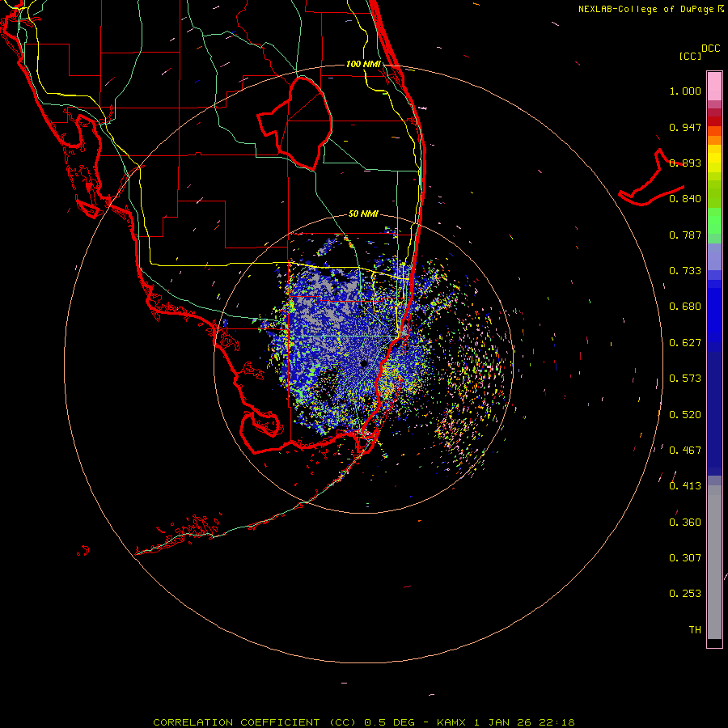Image resolution: width=728 pixels, height=728 pixels.
Task: Click the 0.733 color scale value
Action: click(685, 271)
